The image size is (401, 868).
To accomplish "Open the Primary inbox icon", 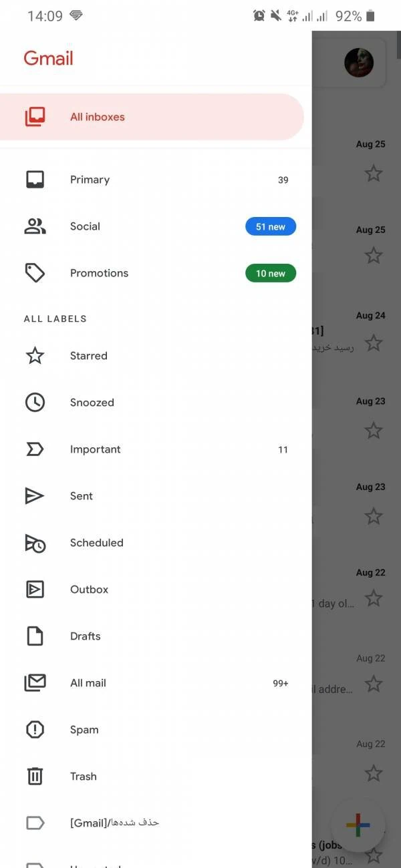I will click(x=35, y=180).
